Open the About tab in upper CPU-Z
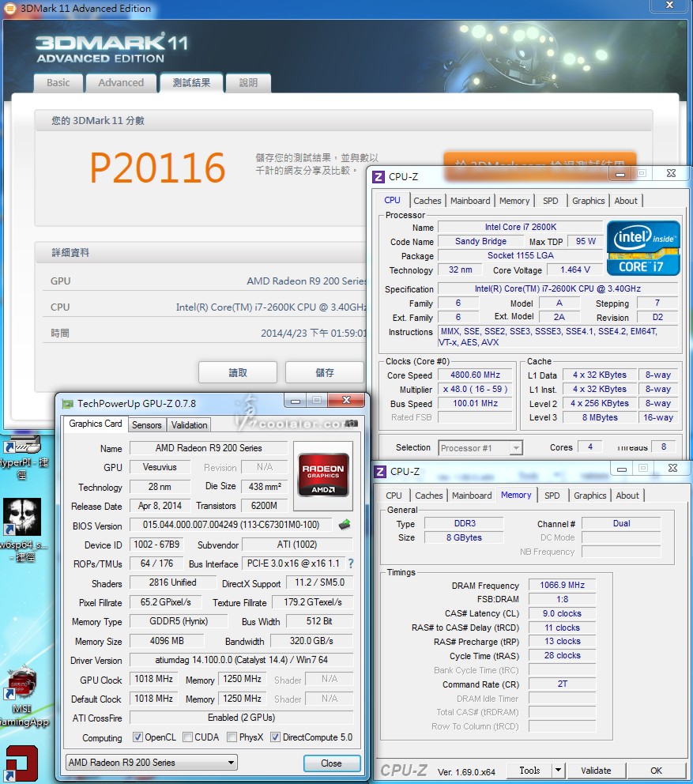 tap(626, 201)
